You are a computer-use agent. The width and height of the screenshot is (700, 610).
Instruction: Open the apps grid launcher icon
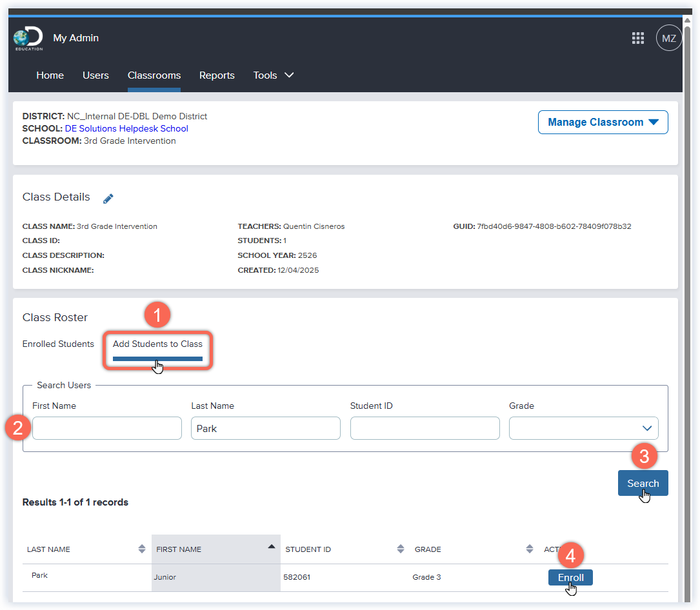click(637, 38)
